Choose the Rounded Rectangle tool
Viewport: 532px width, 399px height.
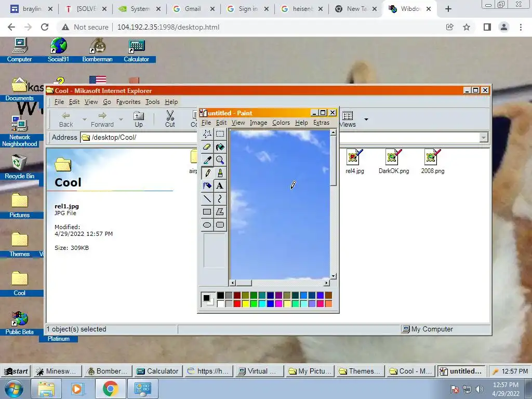pyautogui.click(x=220, y=224)
